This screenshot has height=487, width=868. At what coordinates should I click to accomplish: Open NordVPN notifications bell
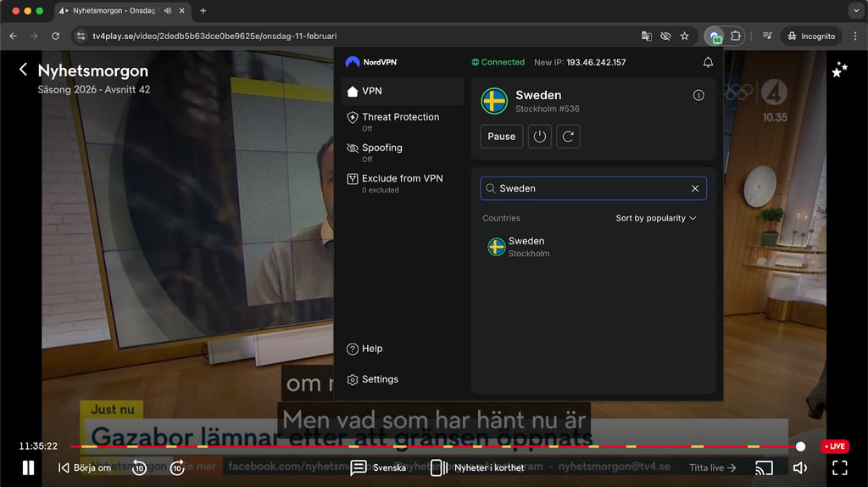pos(708,62)
